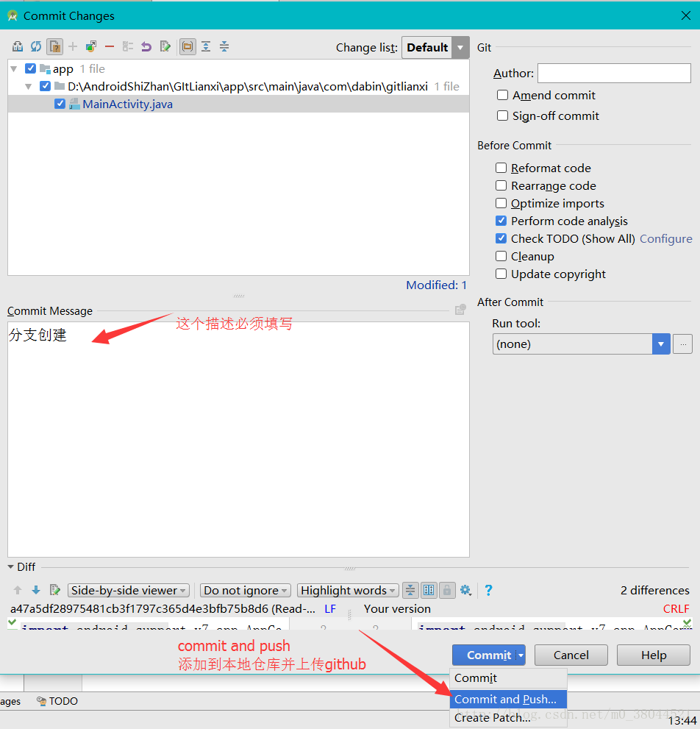Uncheck the gitlianxi directory checkbox
The image size is (700, 729).
point(45,86)
